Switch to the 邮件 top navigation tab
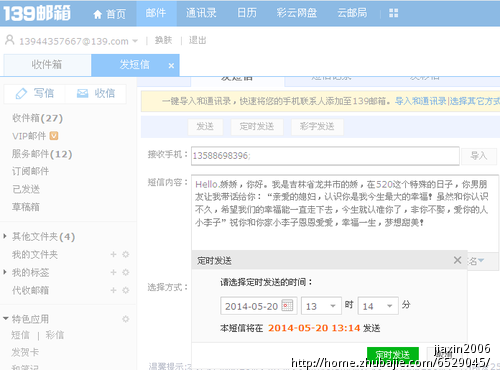This screenshot has height=370, width=500. point(156,13)
